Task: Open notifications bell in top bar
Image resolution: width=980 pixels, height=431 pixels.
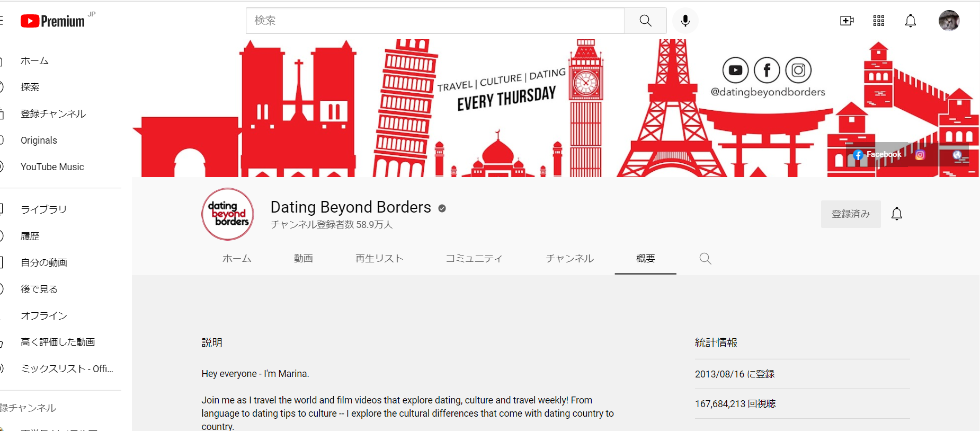Action: [x=911, y=21]
